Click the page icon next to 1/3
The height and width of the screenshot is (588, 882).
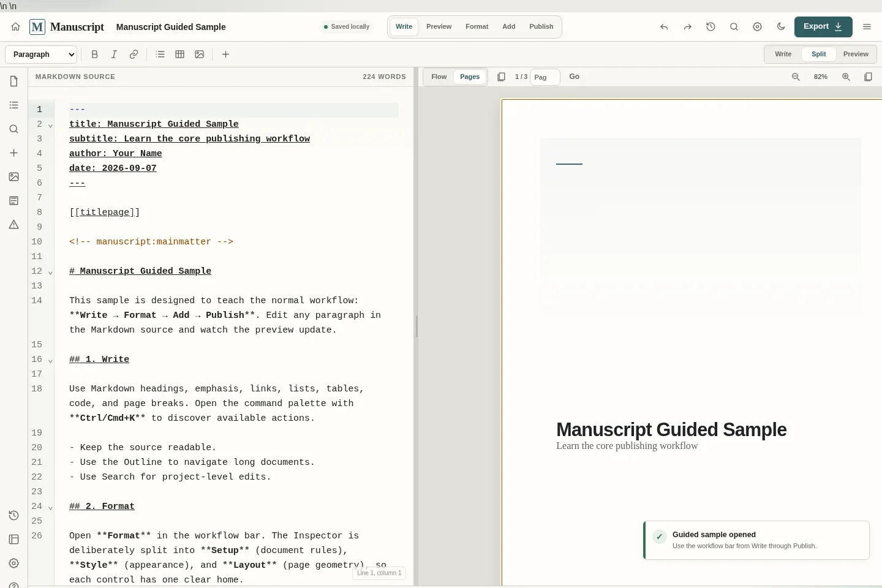click(501, 77)
